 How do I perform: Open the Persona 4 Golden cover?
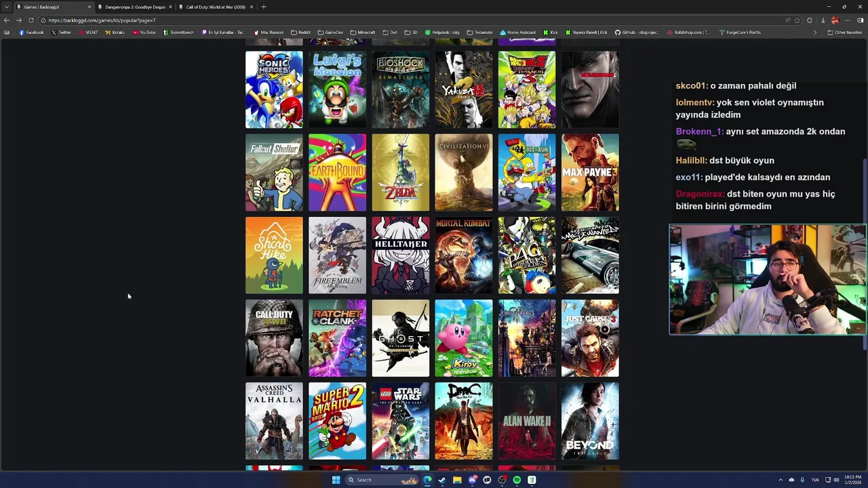tap(527, 255)
